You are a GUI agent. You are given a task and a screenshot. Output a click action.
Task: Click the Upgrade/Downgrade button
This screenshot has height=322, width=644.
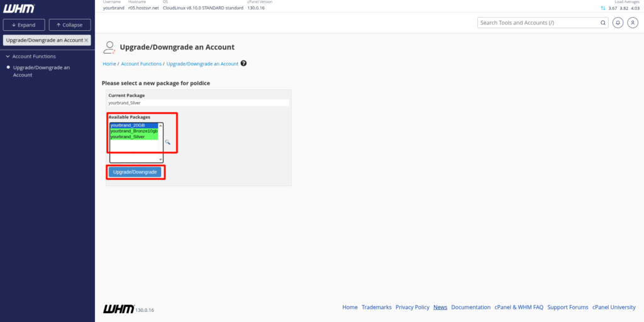coord(135,172)
